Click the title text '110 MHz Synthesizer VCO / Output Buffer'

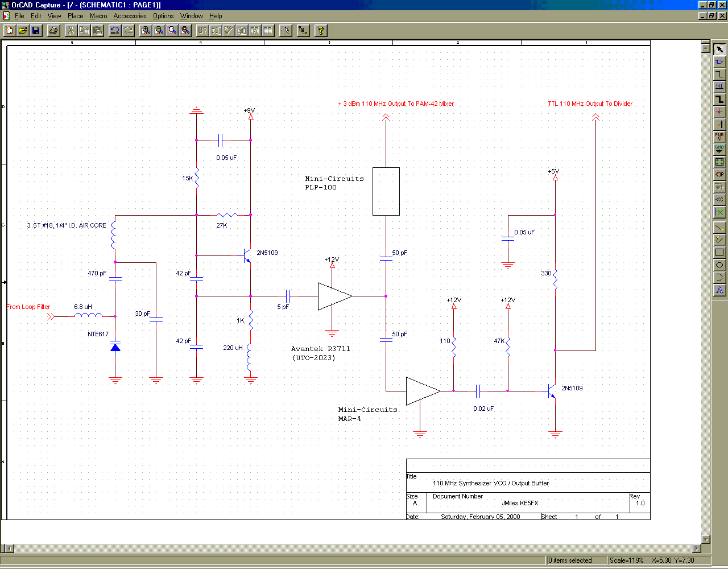[x=490, y=483]
